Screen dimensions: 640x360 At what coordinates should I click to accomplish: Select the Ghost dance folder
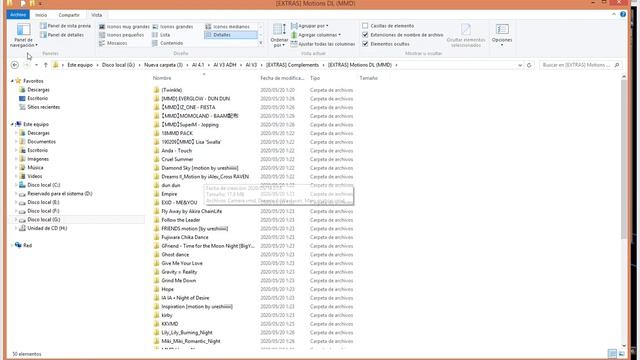click(x=175, y=255)
